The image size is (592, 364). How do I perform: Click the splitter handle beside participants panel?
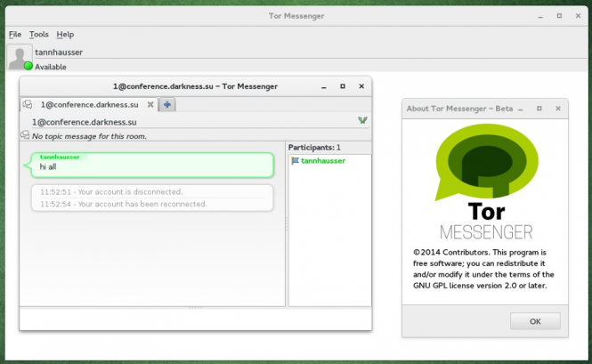(x=286, y=228)
